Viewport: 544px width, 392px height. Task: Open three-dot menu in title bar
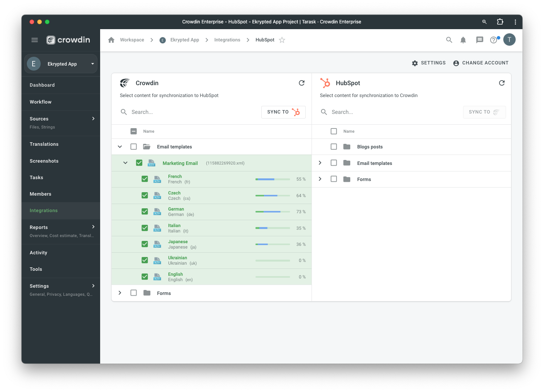pos(515,22)
